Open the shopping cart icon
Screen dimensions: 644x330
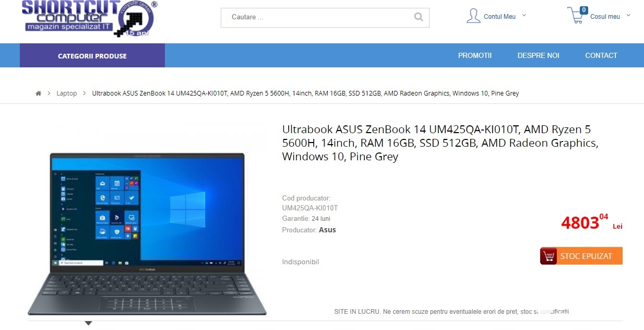tap(576, 16)
